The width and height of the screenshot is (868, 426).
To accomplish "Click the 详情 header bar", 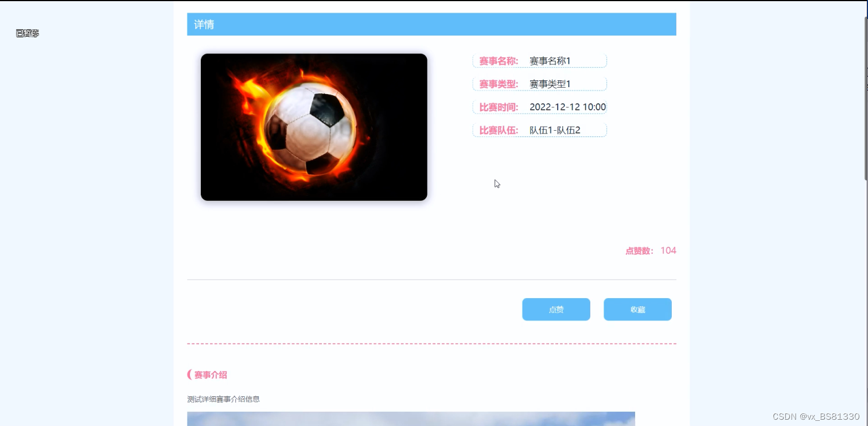I will coord(431,24).
